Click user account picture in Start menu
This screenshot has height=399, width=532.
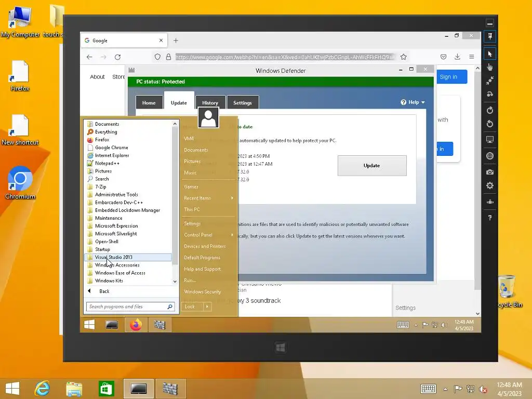(208, 117)
